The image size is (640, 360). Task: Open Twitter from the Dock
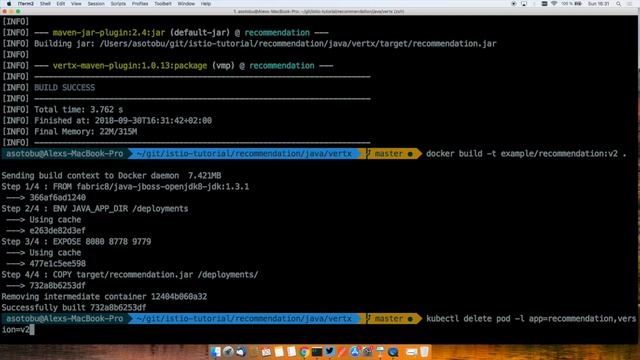329,351
